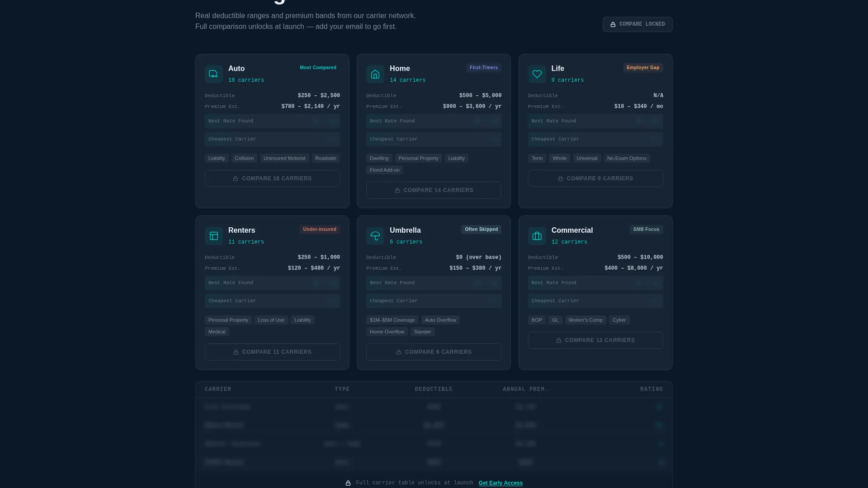This screenshot has width=868, height=488.
Task: Click Home premium $900 – $3,600 / yr
Action: 472,107
